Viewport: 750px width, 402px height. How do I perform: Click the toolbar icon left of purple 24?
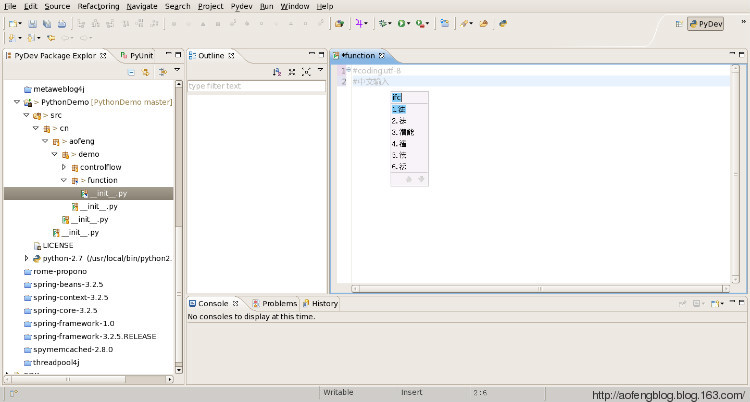(x=339, y=23)
